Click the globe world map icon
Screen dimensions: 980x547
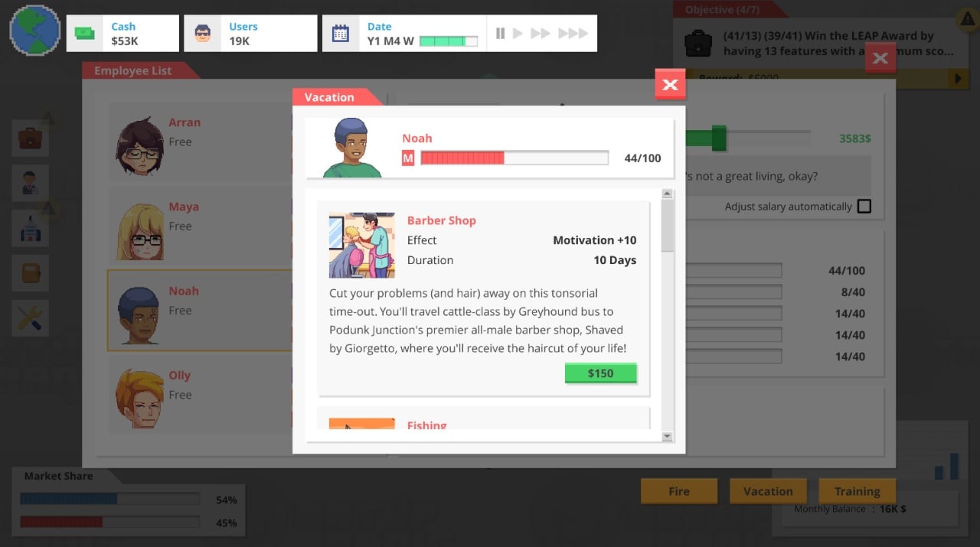pyautogui.click(x=35, y=31)
